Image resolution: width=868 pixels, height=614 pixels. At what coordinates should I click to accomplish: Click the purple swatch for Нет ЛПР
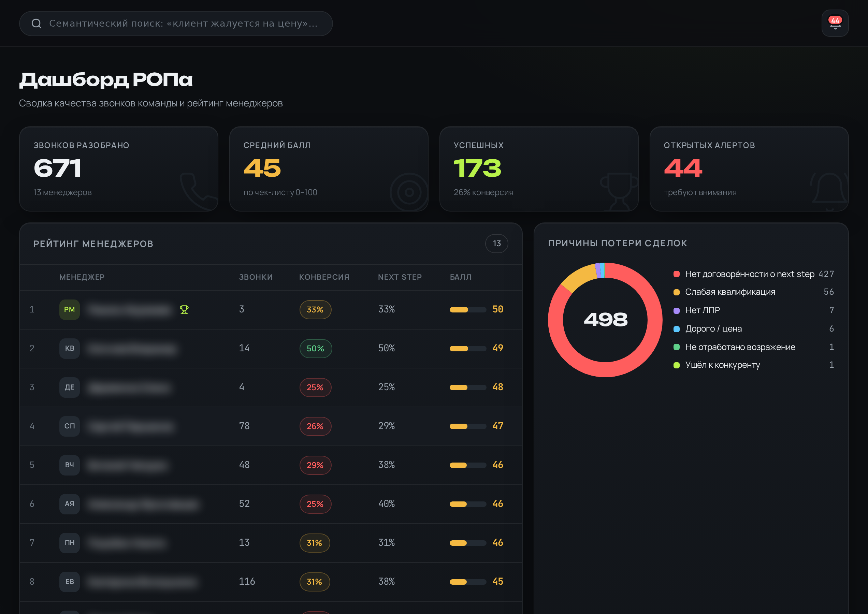(677, 310)
